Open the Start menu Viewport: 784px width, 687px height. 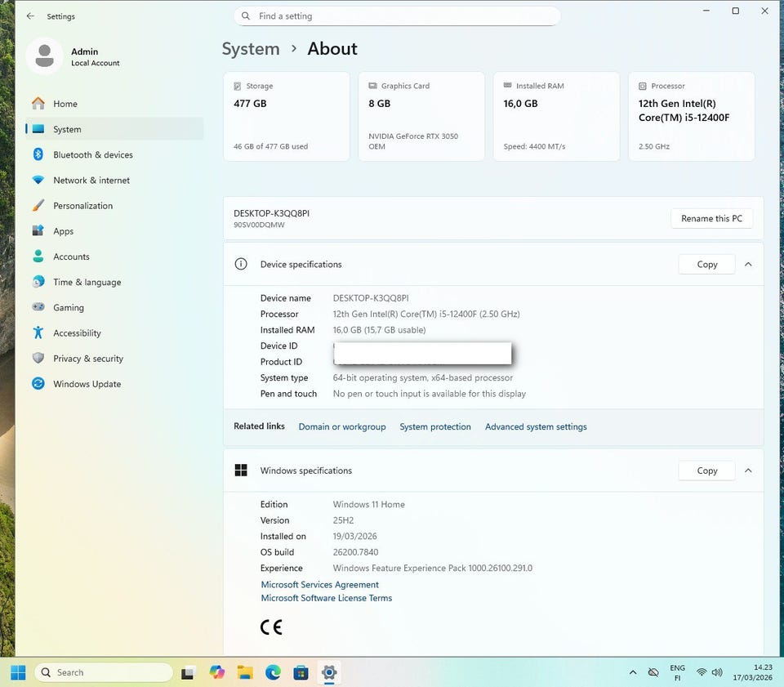point(18,672)
